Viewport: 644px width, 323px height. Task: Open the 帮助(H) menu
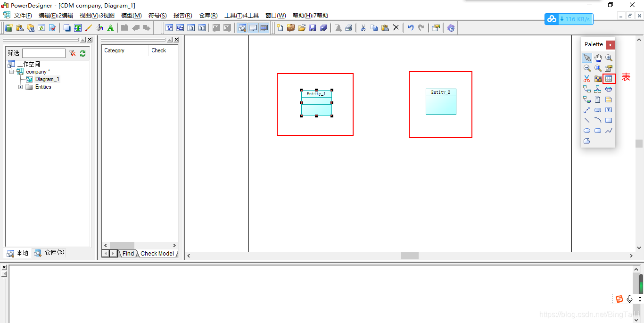pyautogui.click(x=310, y=16)
